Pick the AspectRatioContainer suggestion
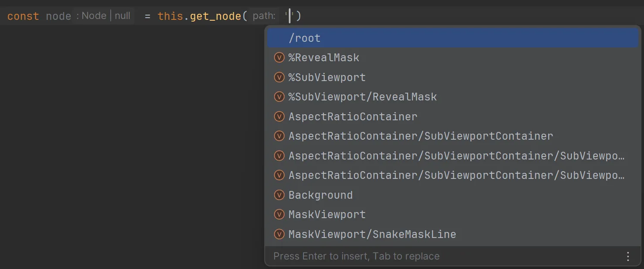 pos(453,117)
